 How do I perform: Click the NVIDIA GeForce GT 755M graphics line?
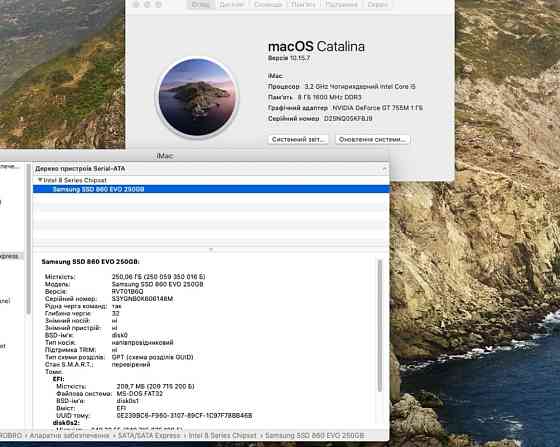[345, 107]
